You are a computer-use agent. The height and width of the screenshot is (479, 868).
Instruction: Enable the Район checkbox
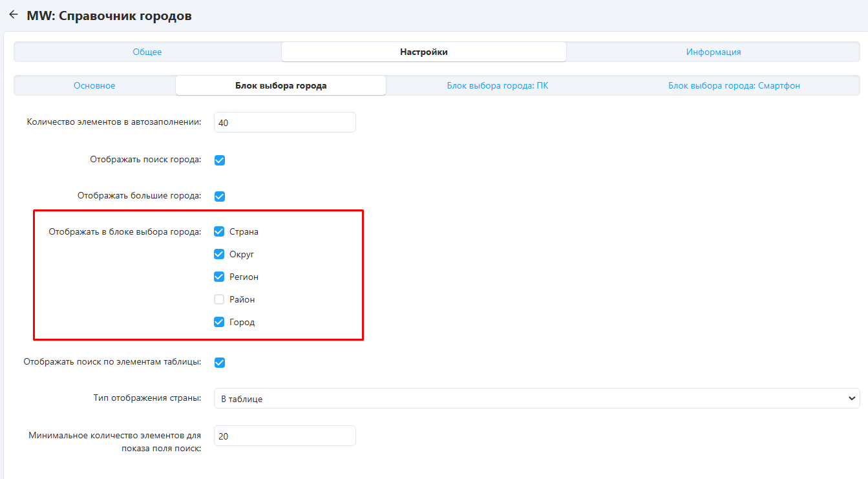[219, 299]
